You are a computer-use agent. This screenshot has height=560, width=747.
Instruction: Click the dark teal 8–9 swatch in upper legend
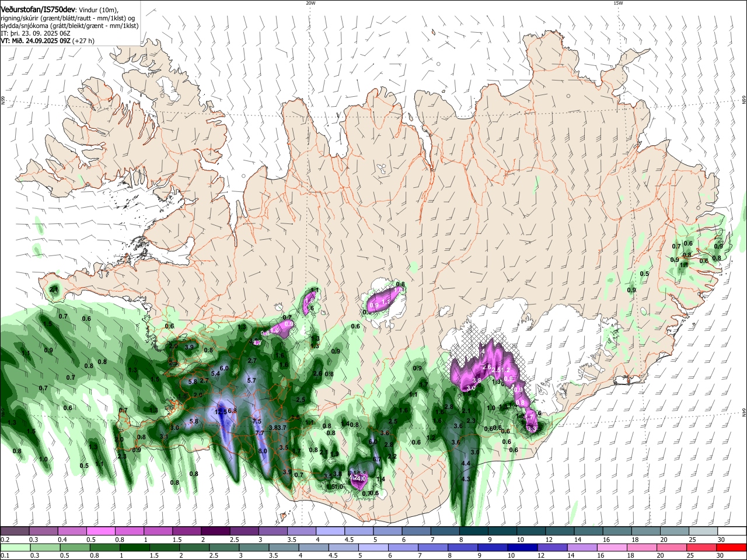(473, 531)
